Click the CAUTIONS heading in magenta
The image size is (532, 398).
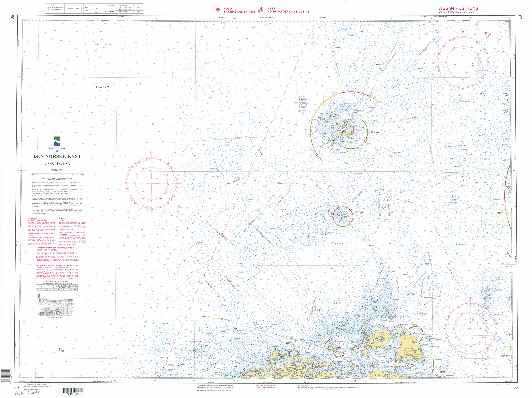[63, 218]
